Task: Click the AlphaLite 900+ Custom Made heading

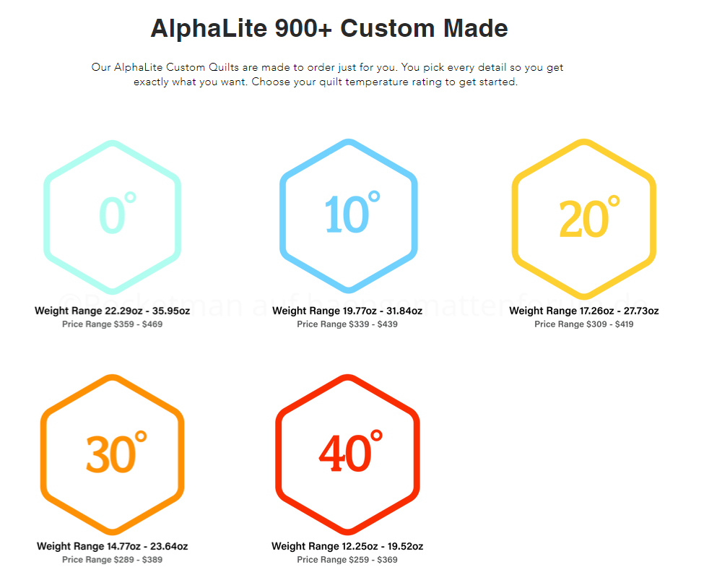Action: 329,29
